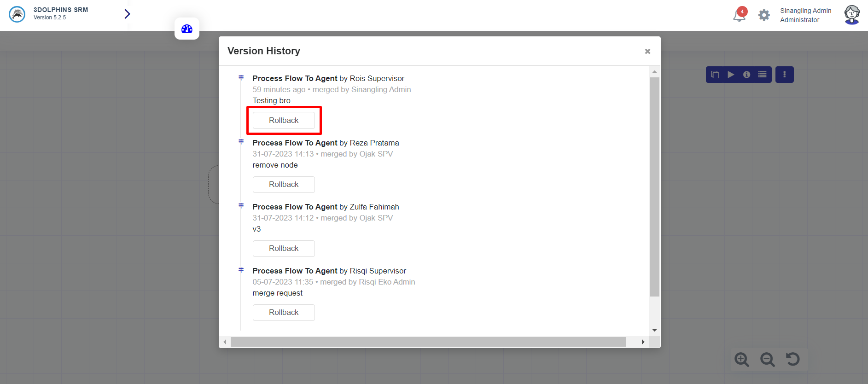Rollback the Zulfa Fahimah v3 version

click(284, 249)
